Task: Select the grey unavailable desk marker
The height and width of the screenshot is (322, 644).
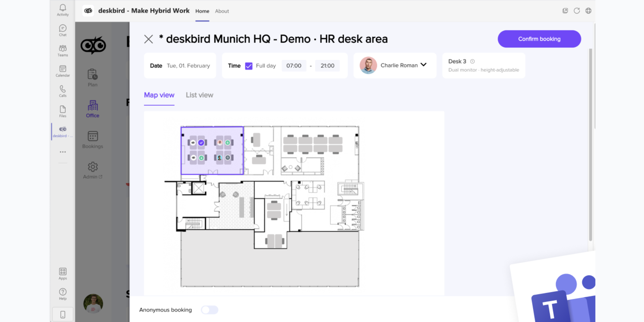Action: pos(228,158)
